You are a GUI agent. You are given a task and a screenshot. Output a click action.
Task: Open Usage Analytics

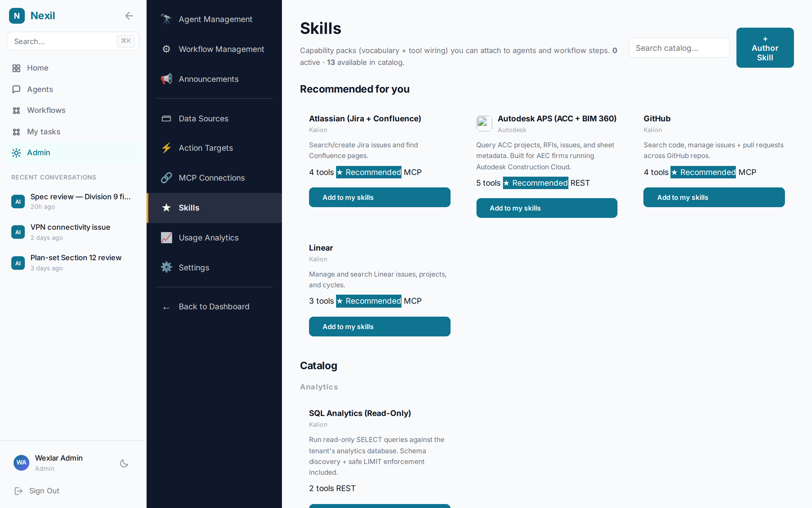(x=214, y=238)
